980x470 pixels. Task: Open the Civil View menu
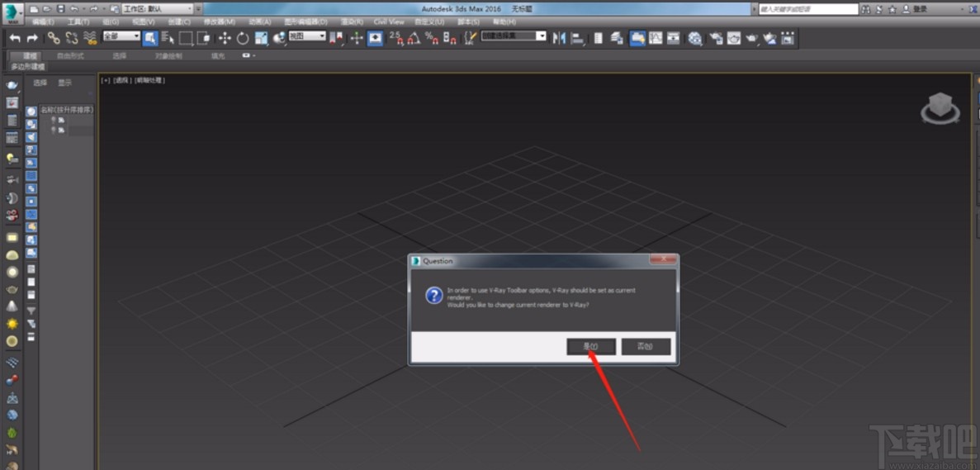[x=389, y=21]
